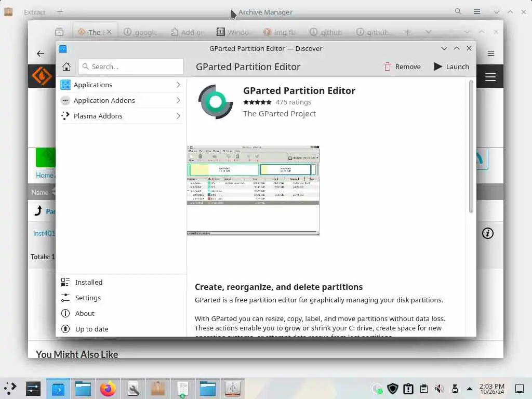Click the 475 ratings text
This screenshot has width=532, height=399.
pos(293,102)
